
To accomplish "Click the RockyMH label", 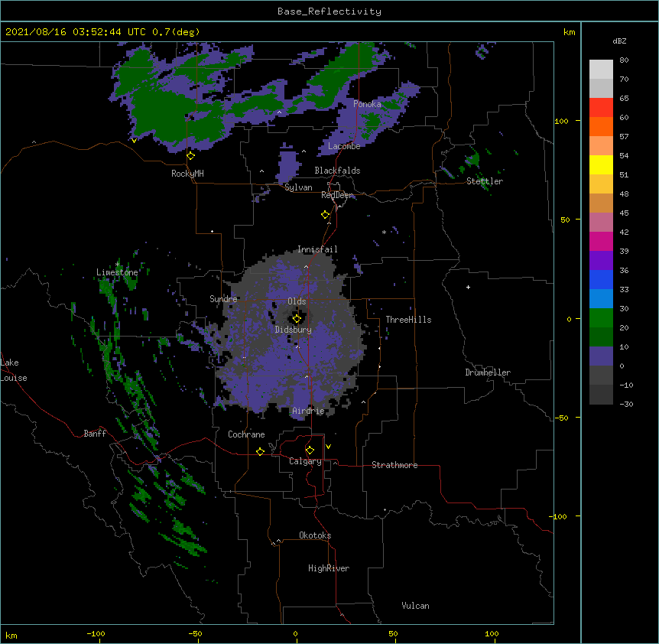I will point(187,174).
